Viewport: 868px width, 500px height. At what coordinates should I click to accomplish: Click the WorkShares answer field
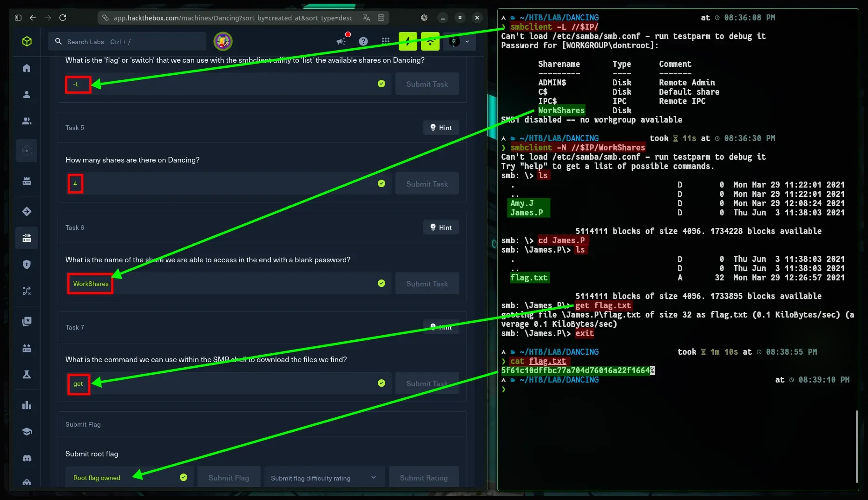229,284
